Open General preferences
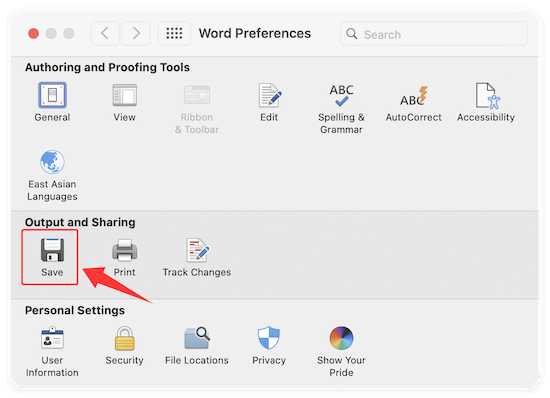 [52, 102]
